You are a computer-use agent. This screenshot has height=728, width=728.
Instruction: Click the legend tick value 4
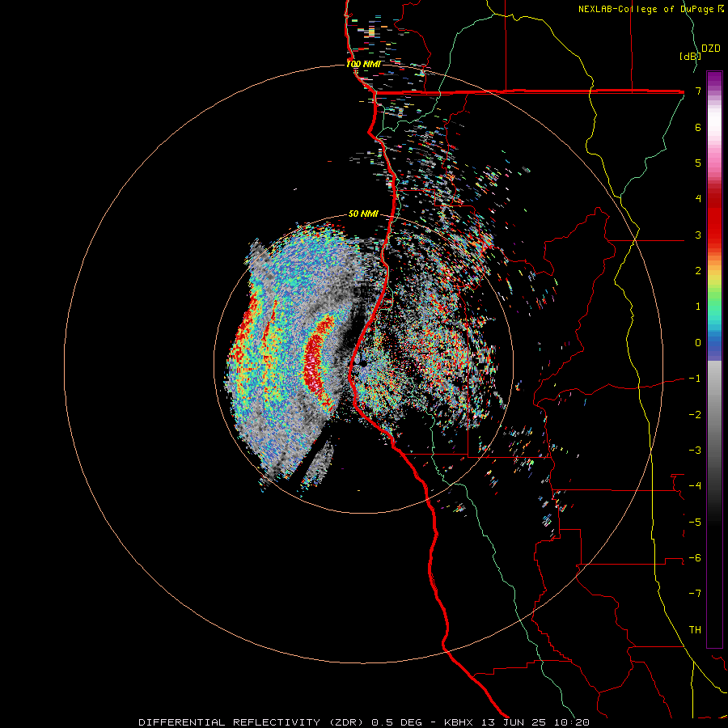click(x=698, y=199)
